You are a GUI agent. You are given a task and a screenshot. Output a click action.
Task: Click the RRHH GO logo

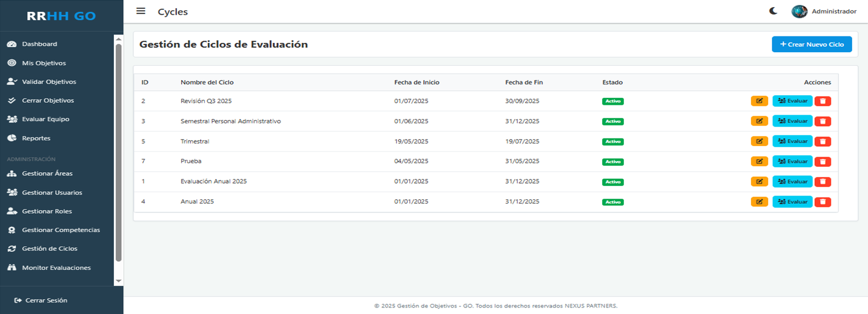click(x=61, y=16)
